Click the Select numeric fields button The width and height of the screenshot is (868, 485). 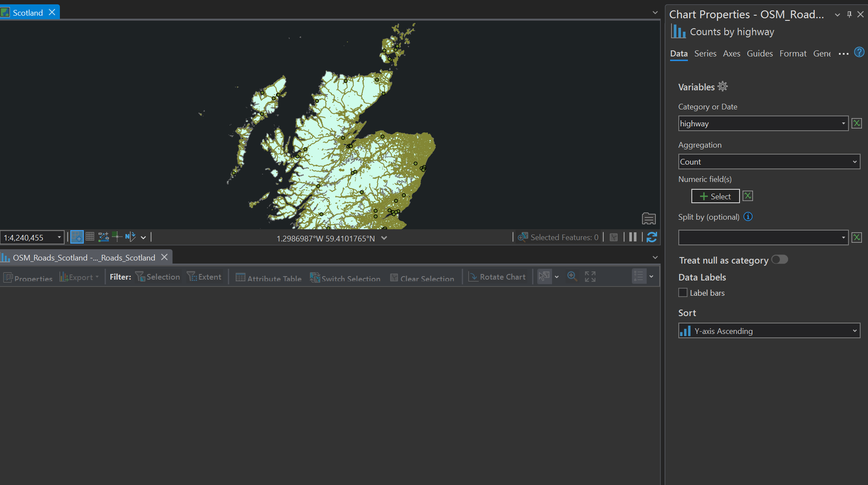(715, 196)
